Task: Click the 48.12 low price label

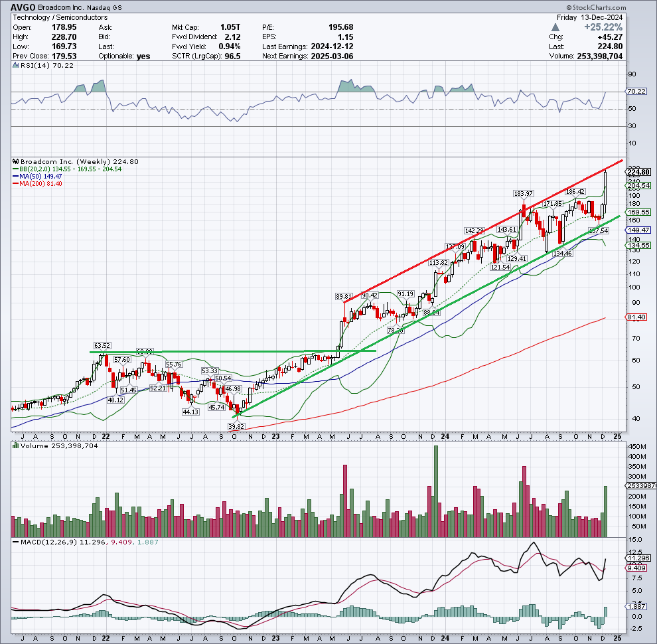Action: point(115,400)
